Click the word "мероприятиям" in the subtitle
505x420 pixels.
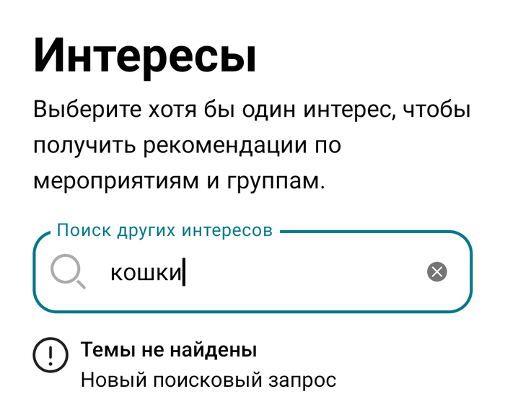[116, 180]
